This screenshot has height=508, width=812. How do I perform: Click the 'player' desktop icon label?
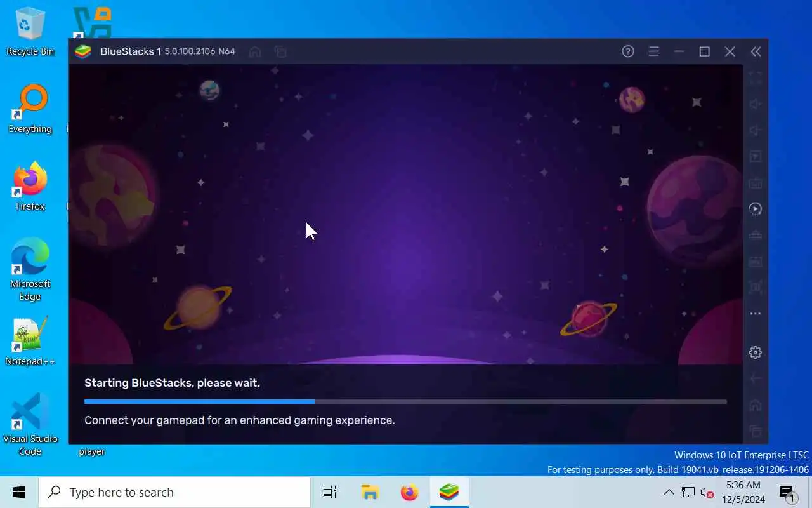[x=91, y=451]
